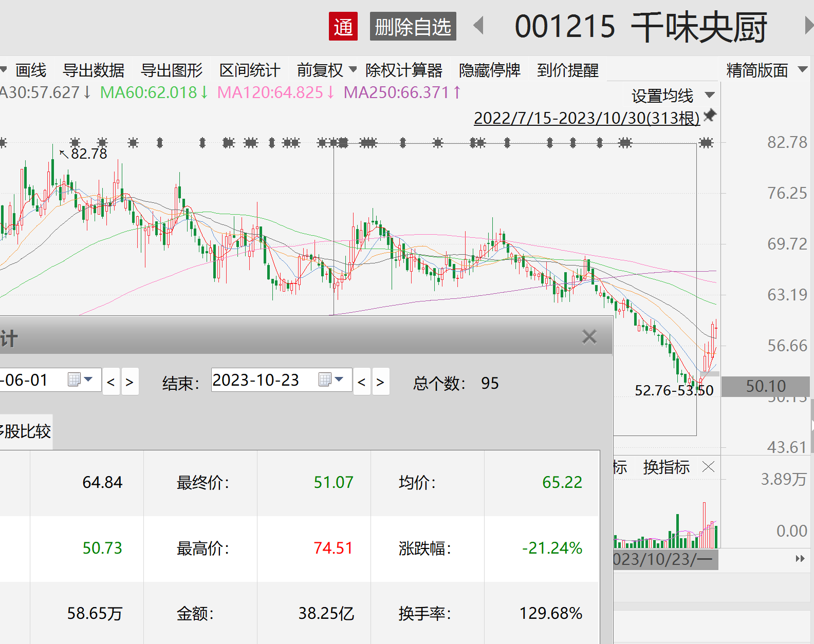Step start date forward with > button
814x644 pixels.
[x=129, y=382]
